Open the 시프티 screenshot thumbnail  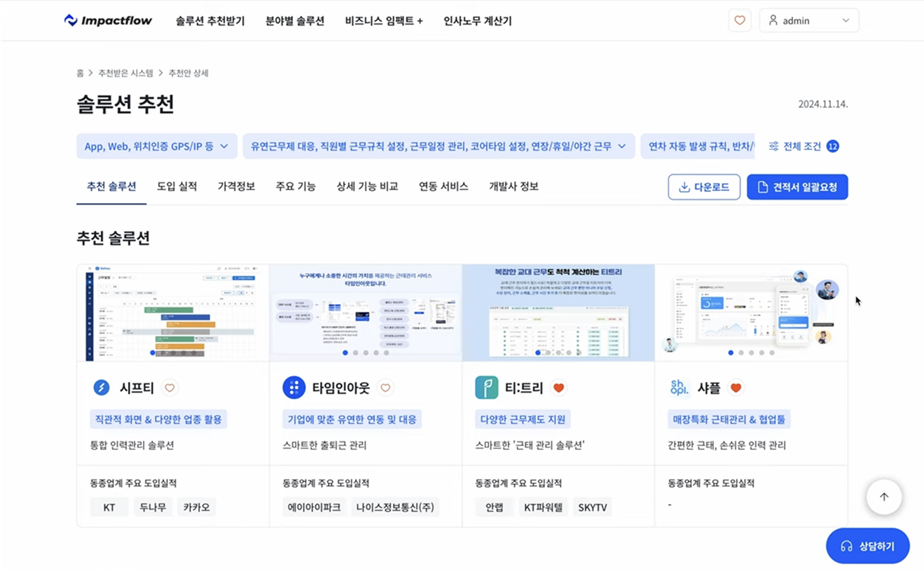click(173, 313)
